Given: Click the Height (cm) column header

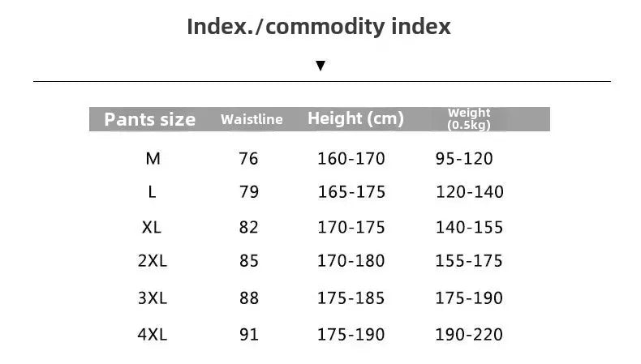Looking at the screenshot, I should (355, 118).
